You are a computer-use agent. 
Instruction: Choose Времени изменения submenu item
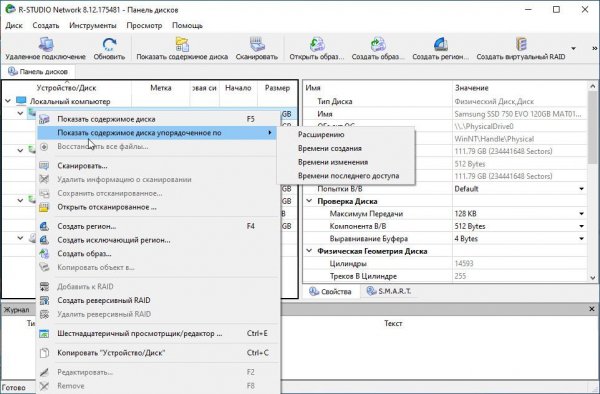[x=346, y=162]
